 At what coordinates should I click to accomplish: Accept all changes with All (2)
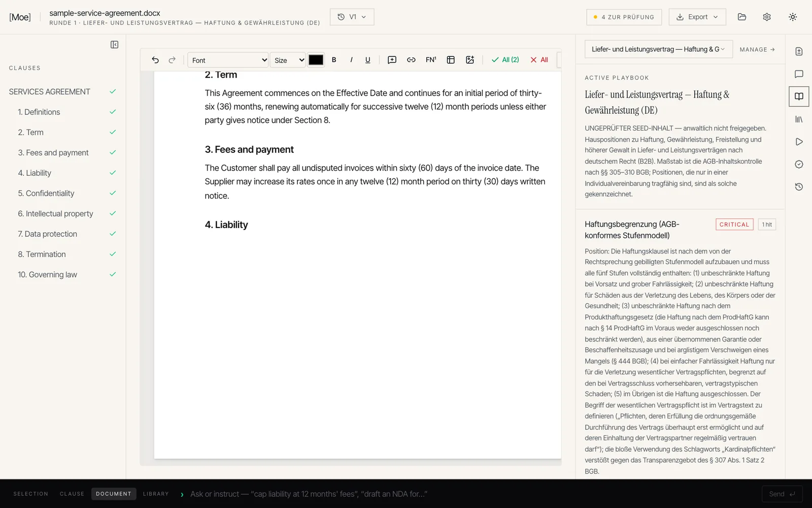[x=505, y=60]
